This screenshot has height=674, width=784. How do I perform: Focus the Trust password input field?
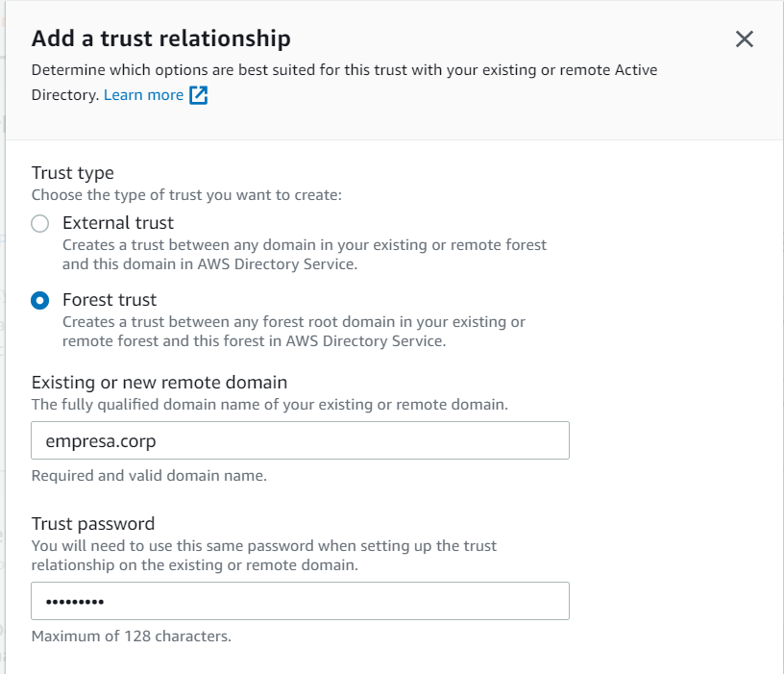click(300, 601)
